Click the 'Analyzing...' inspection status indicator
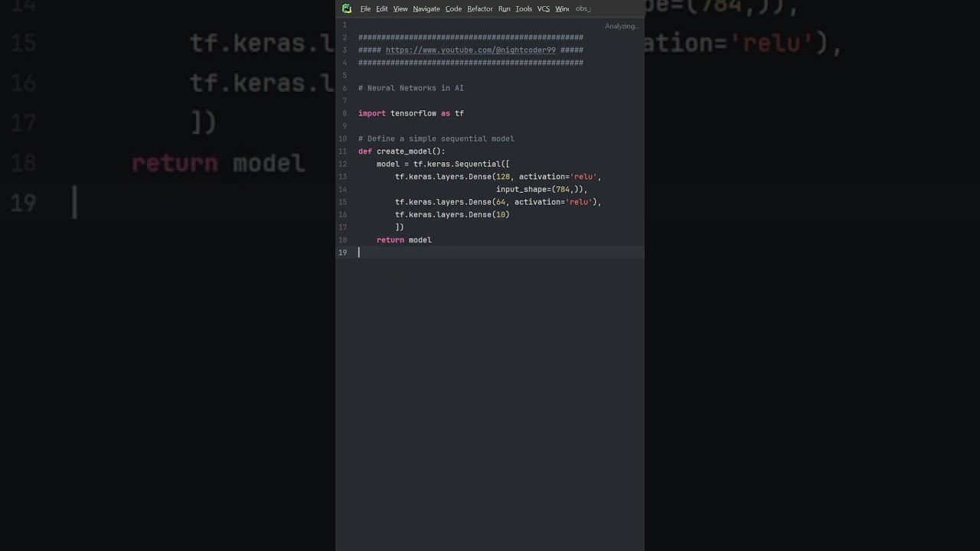Screen dimensions: 980x551 (621, 26)
